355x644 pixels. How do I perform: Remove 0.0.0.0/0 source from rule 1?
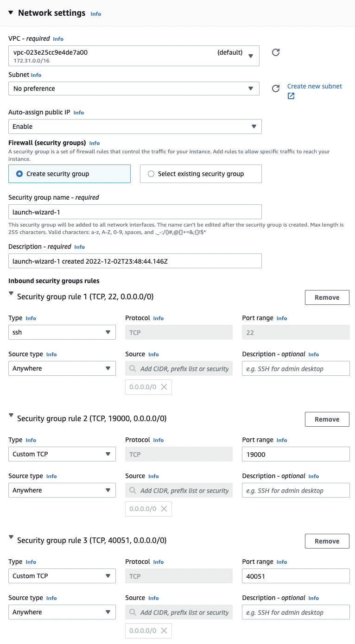pyautogui.click(x=164, y=387)
